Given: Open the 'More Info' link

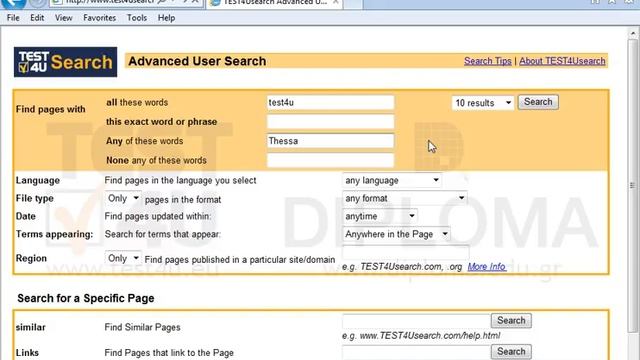Looking at the screenshot, I should click(487, 267).
